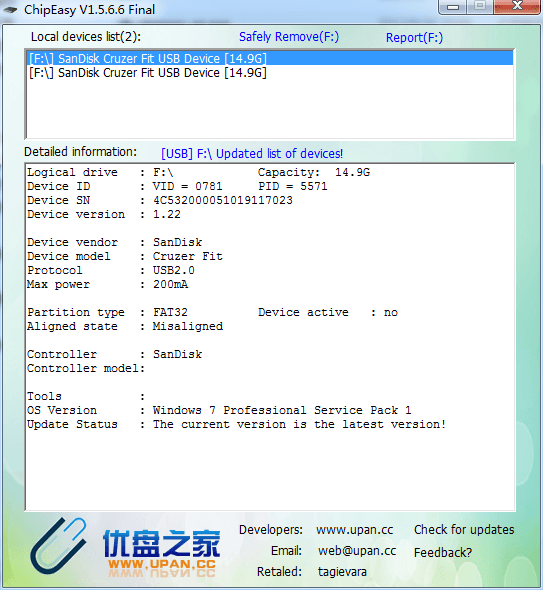The image size is (543, 590).
Task: Click the WWW.UPAN.CC orange logo text
Action: tap(162, 564)
